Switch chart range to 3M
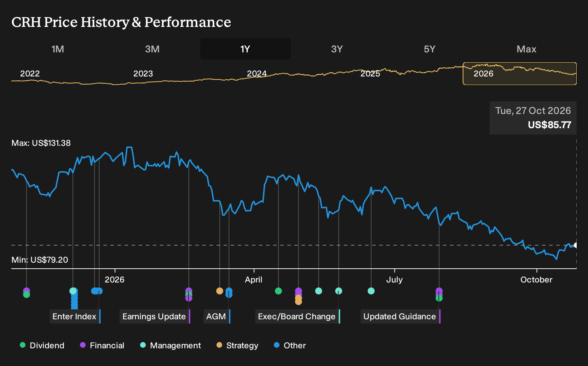Image resolution: width=588 pixels, height=366 pixels. (152, 49)
